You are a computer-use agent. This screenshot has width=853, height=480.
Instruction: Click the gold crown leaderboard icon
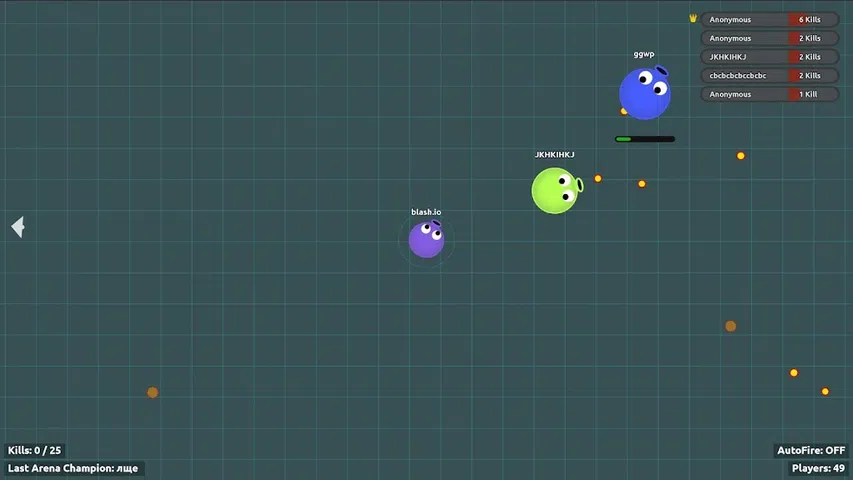693,19
